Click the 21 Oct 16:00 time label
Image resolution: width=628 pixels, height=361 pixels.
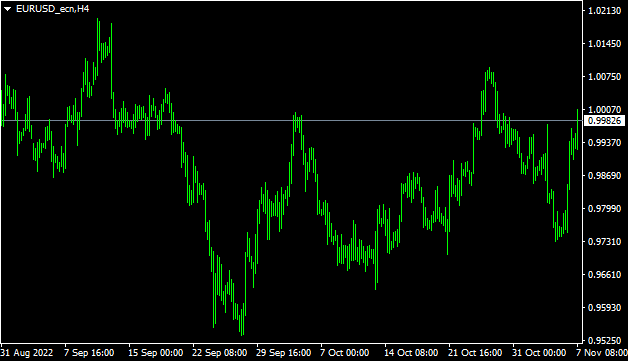click(475, 353)
